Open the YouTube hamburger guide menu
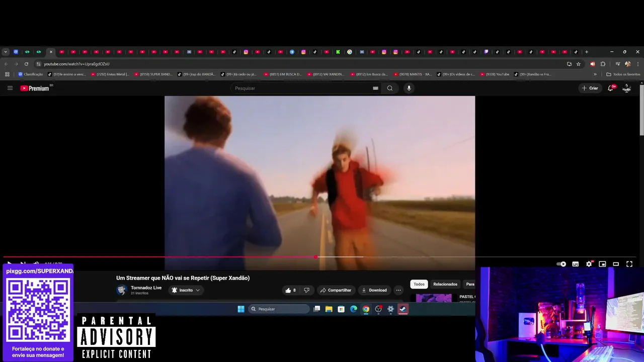Image resolution: width=644 pixels, height=362 pixels. 10,88
